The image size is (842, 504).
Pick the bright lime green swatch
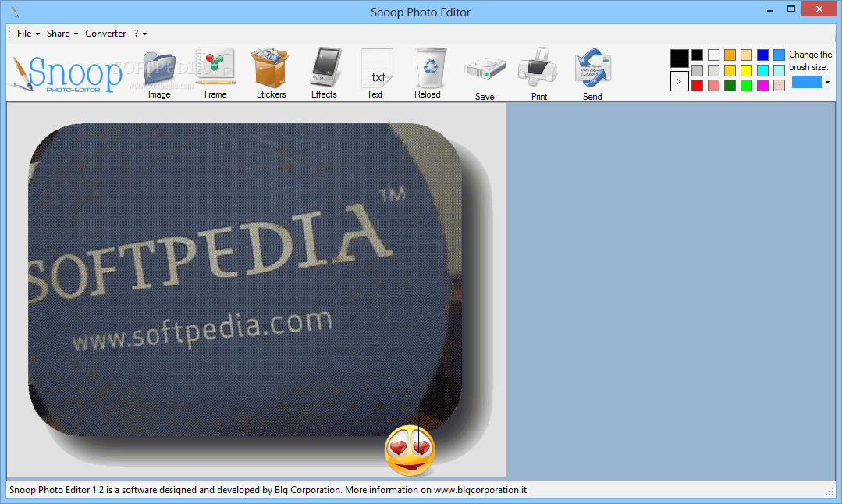(747, 85)
